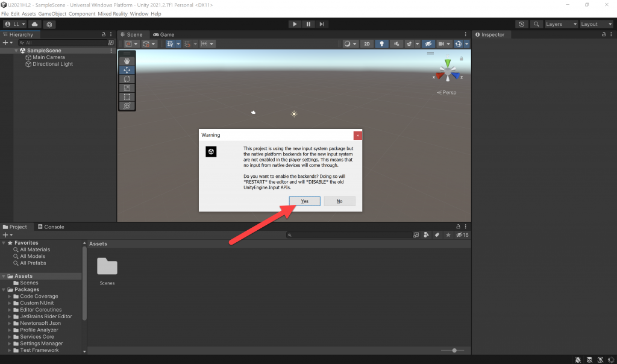Screen dimensions: 617x364
Task: Search by label tag icon
Action: [437, 235]
